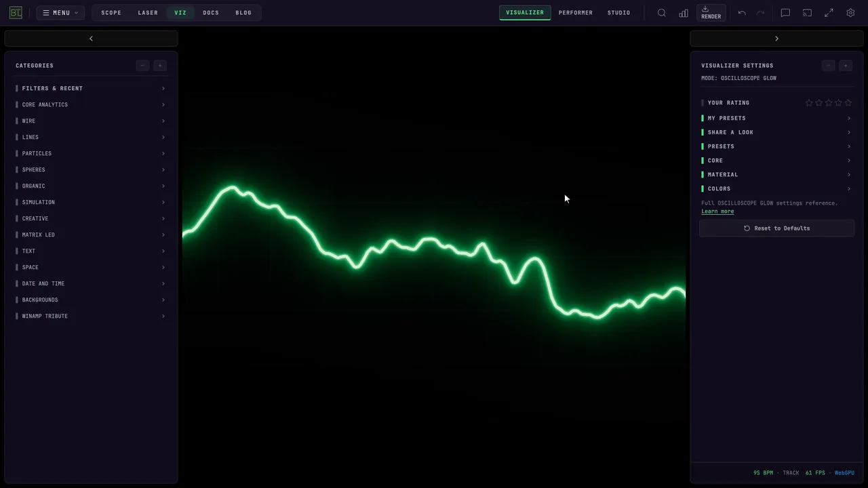This screenshot has height=488, width=868.
Task: Follow the Learn more link
Action: click(x=717, y=211)
